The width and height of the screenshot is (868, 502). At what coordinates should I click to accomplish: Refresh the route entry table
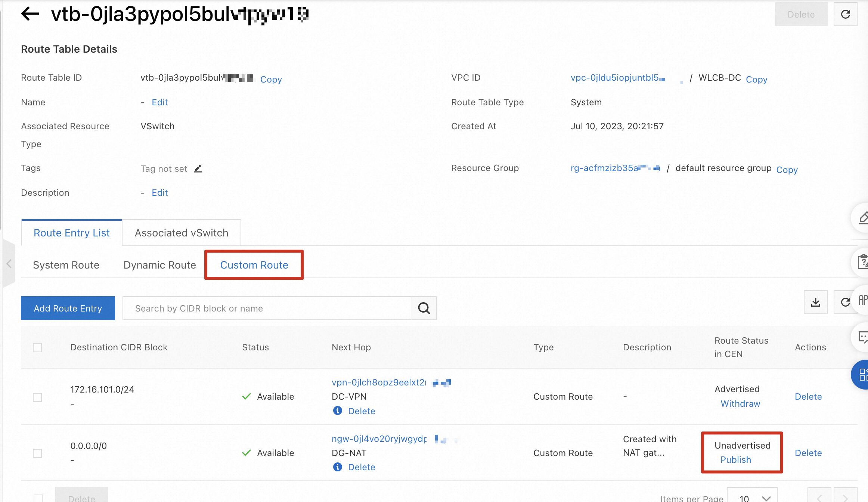click(x=845, y=302)
